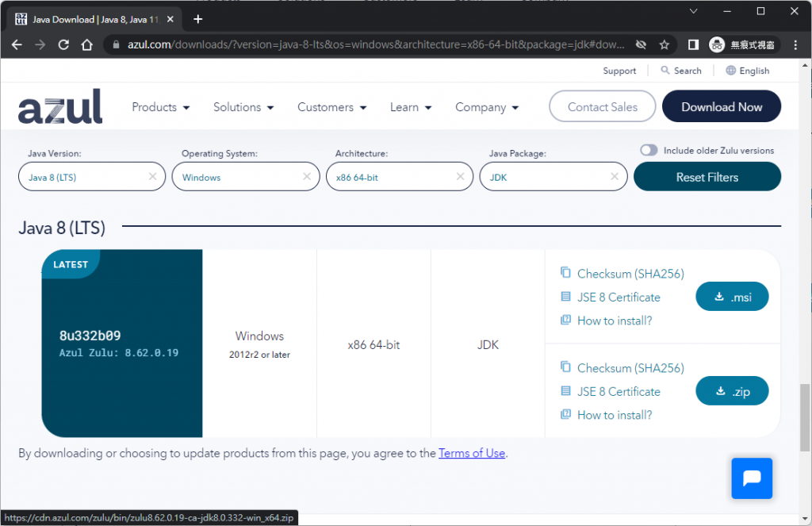Click the address bar URL

tap(376, 45)
